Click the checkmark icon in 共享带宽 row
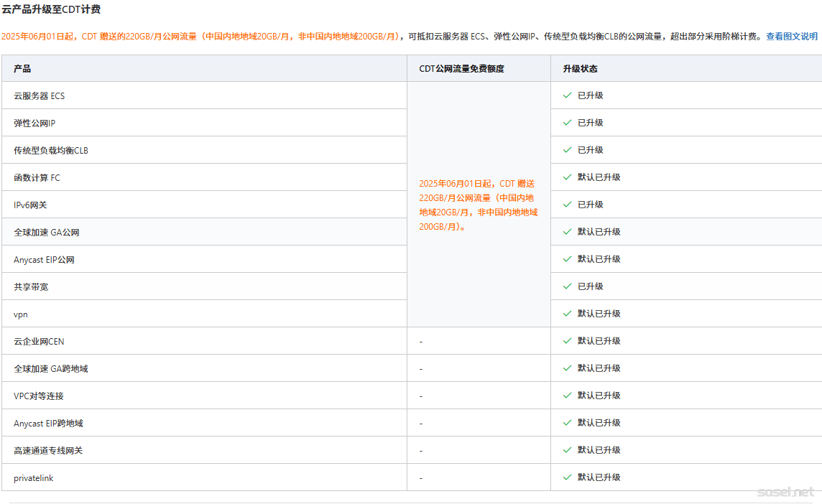The height and width of the screenshot is (504, 822). click(x=567, y=286)
